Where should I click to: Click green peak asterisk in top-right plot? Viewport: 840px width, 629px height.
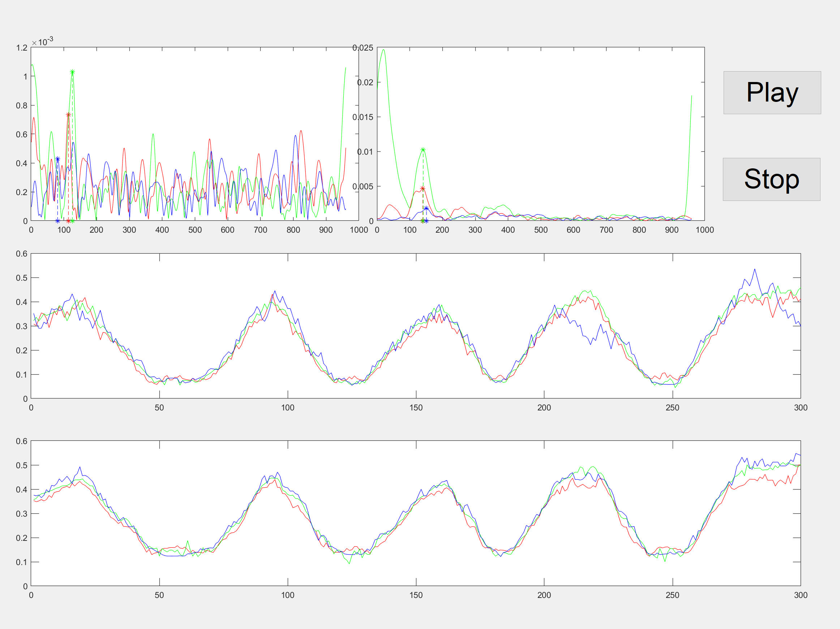tap(423, 150)
